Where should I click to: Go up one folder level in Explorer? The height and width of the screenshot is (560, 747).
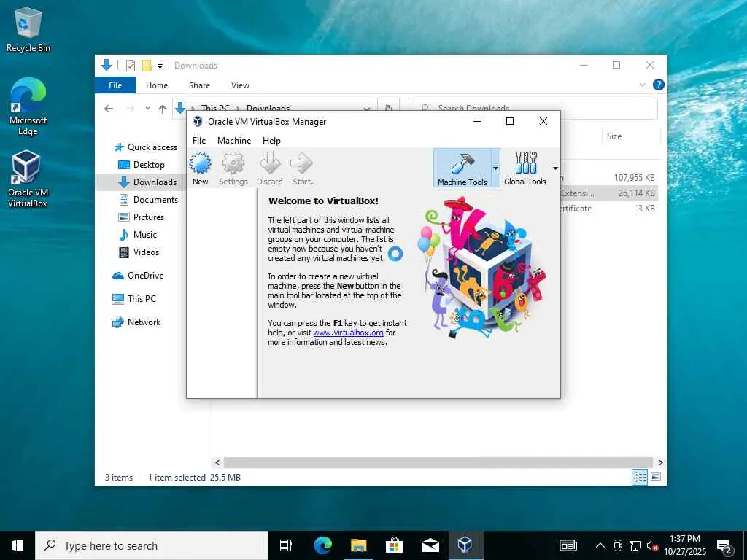pos(163,109)
